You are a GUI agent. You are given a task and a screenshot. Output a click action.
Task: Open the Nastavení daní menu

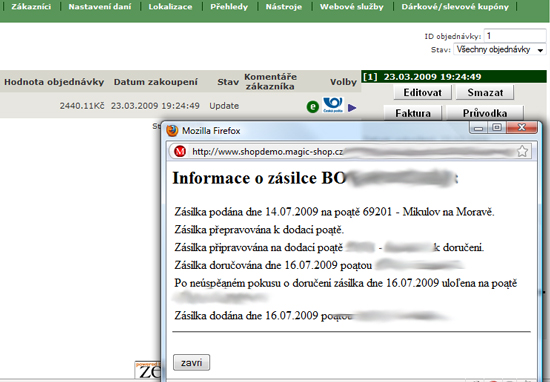(x=100, y=7)
